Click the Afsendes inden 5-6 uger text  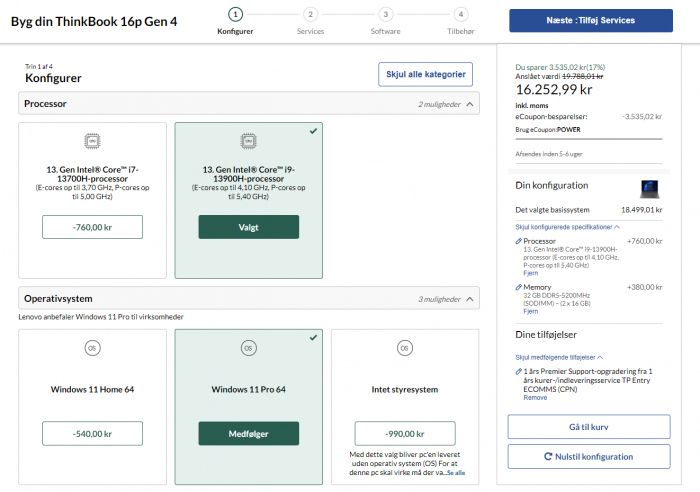click(549, 154)
